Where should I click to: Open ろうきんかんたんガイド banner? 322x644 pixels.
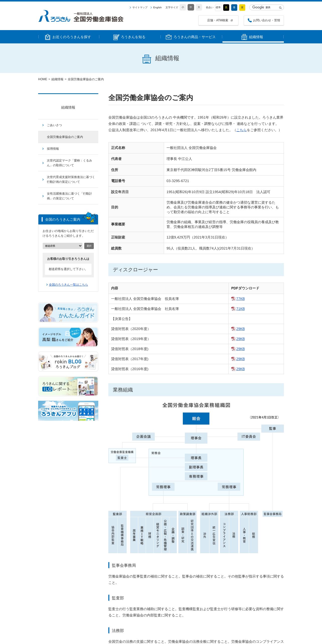68,312
